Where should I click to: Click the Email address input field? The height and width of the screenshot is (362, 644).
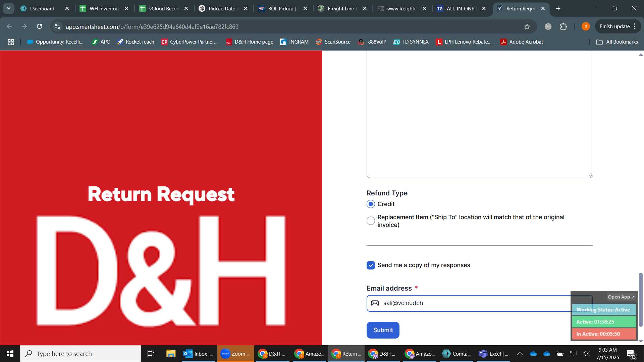[479, 303]
